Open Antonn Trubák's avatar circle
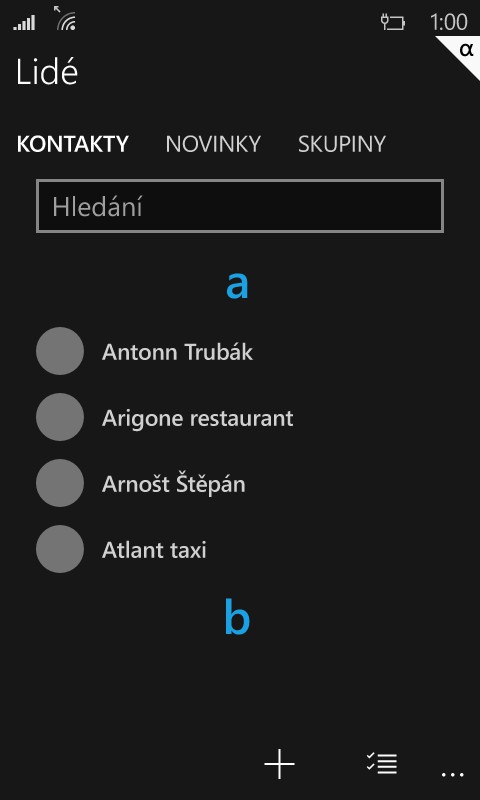This screenshot has width=480, height=800. (60, 351)
